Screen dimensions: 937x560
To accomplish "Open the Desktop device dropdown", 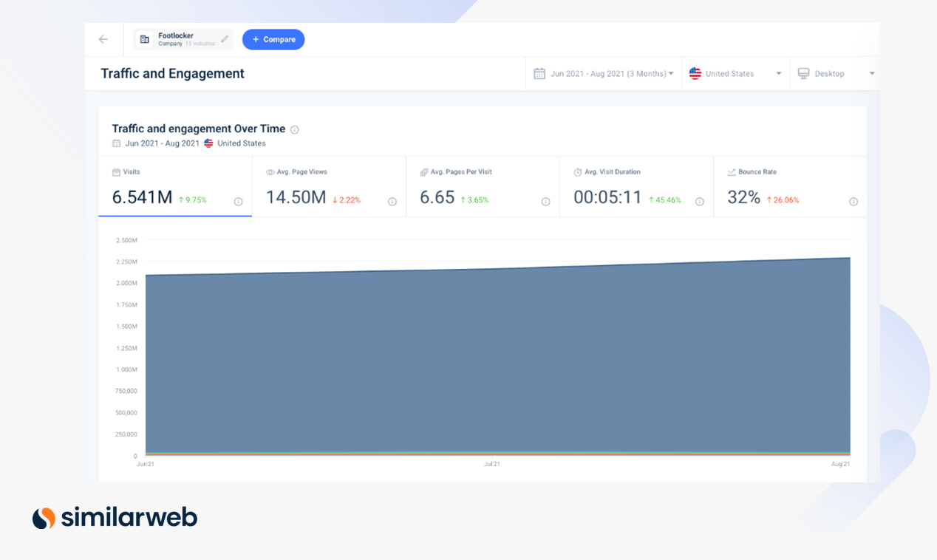I will pos(836,73).
